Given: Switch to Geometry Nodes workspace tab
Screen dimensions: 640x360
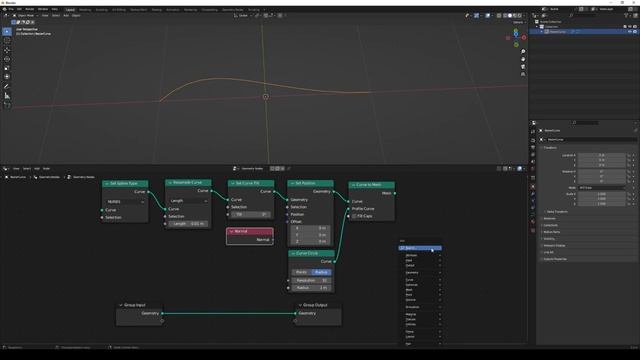Looking at the screenshot, I should 233,9.
